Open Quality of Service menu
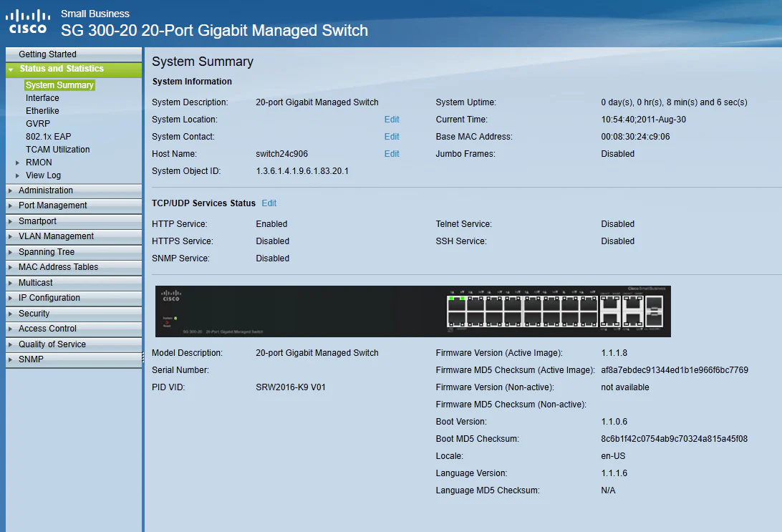 click(x=74, y=344)
